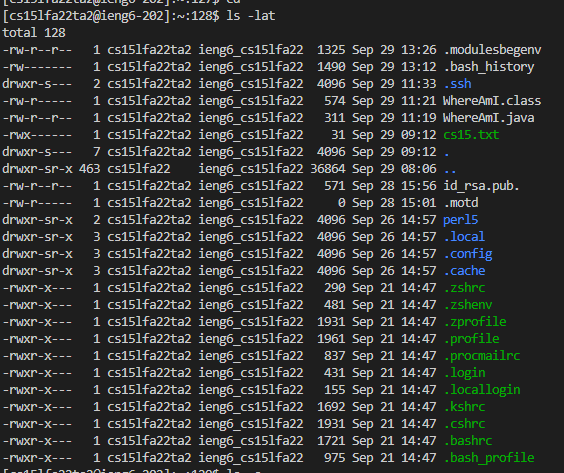Select the .cache directory name
Screen dimensions: 564x473
point(464,271)
